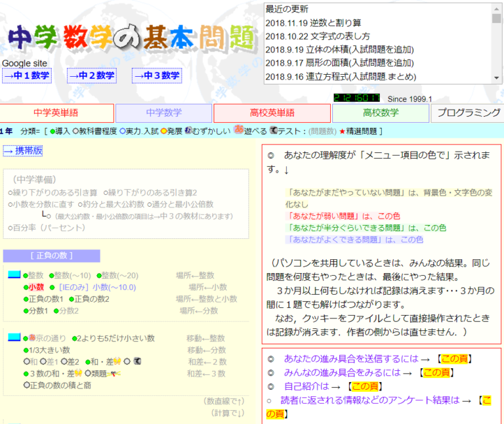Open the 差1 exercise link
The width and height of the screenshot is (504, 424).
52,362
